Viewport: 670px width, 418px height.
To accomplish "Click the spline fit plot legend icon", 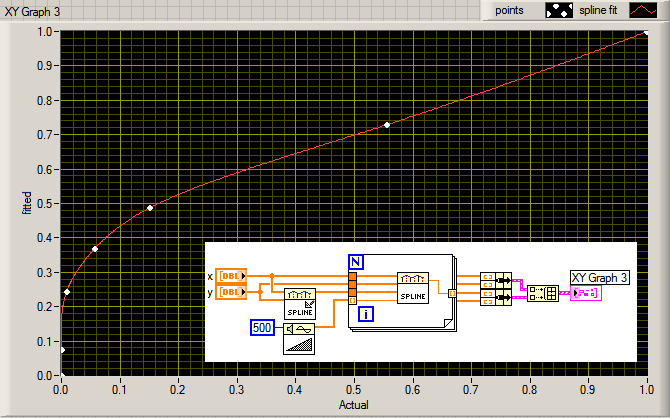I will point(643,10).
